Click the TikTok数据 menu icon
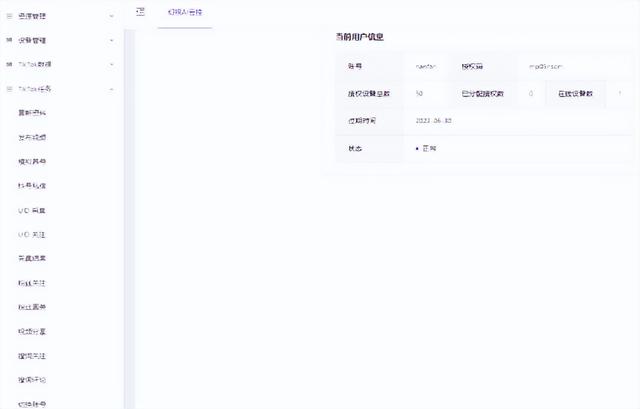 click(9, 65)
